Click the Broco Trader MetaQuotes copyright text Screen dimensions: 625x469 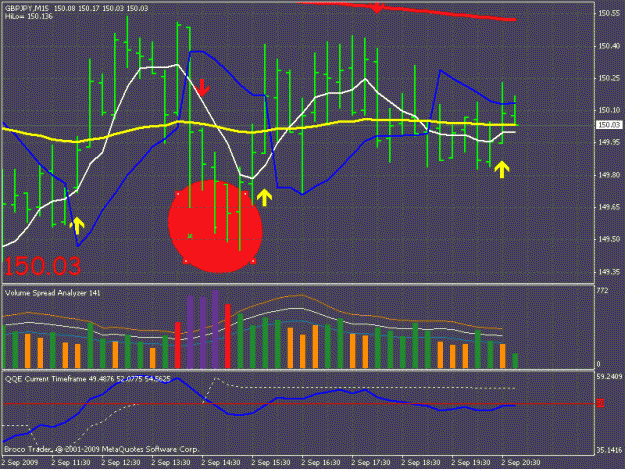pyautogui.click(x=102, y=449)
